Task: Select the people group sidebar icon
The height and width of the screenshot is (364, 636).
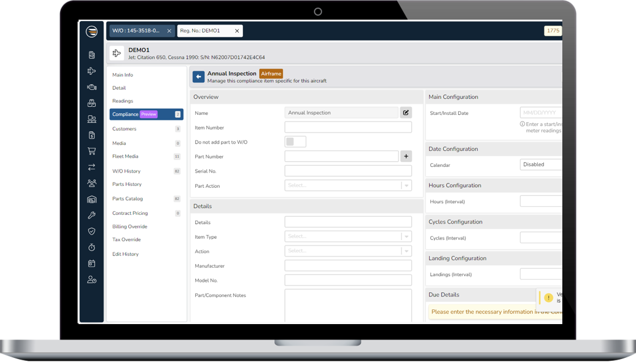Action: (x=91, y=182)
